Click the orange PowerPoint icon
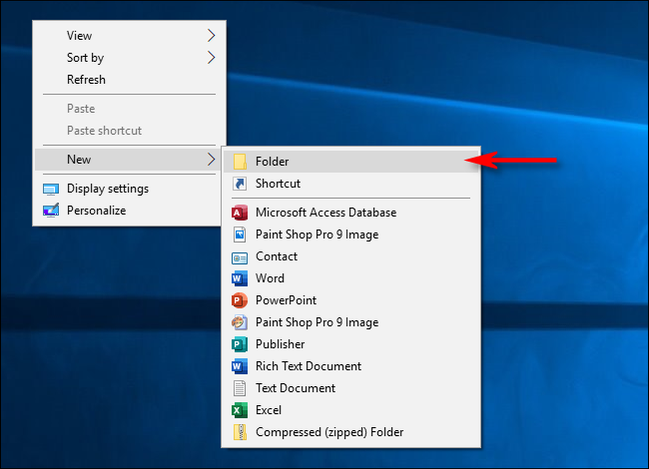 (x=239, y=300)
